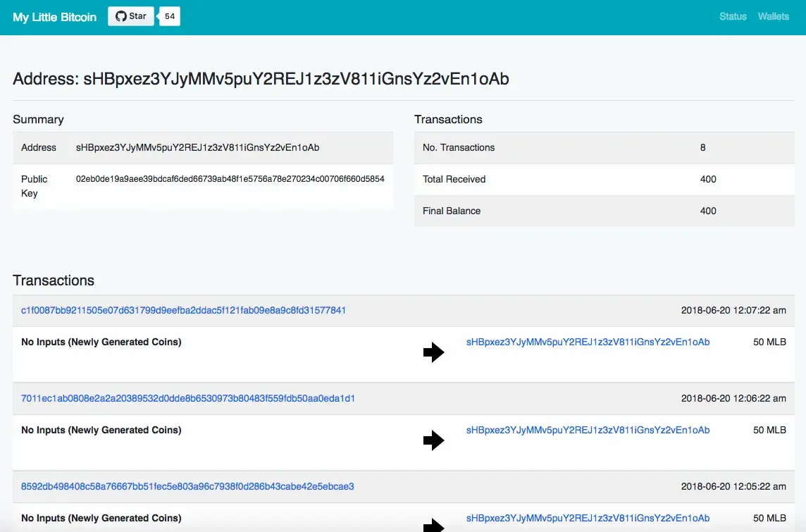806x532 pixels.
Task: Click output address link in 12:06:22 transaction
Action: pyautogui.click(x=588, y=430)
